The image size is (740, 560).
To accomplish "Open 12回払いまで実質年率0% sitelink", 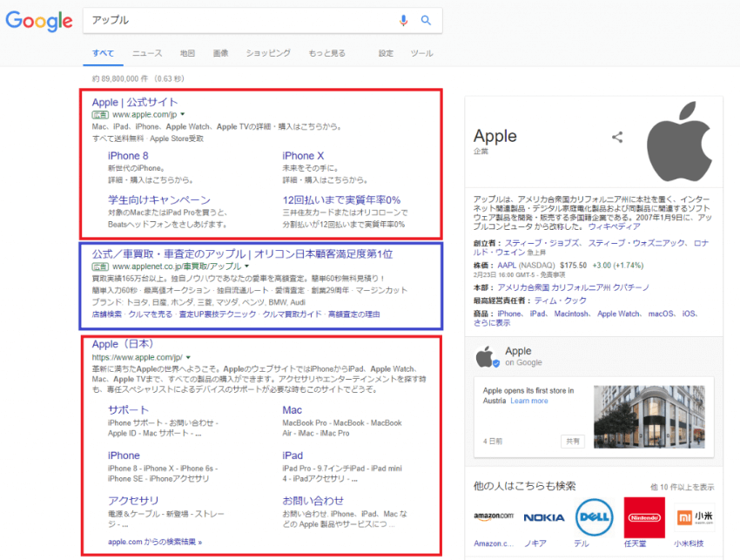I will (341, 199).
